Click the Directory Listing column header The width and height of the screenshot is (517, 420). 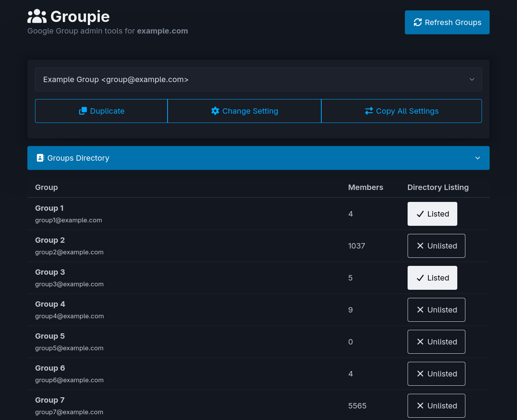(438, 187)
